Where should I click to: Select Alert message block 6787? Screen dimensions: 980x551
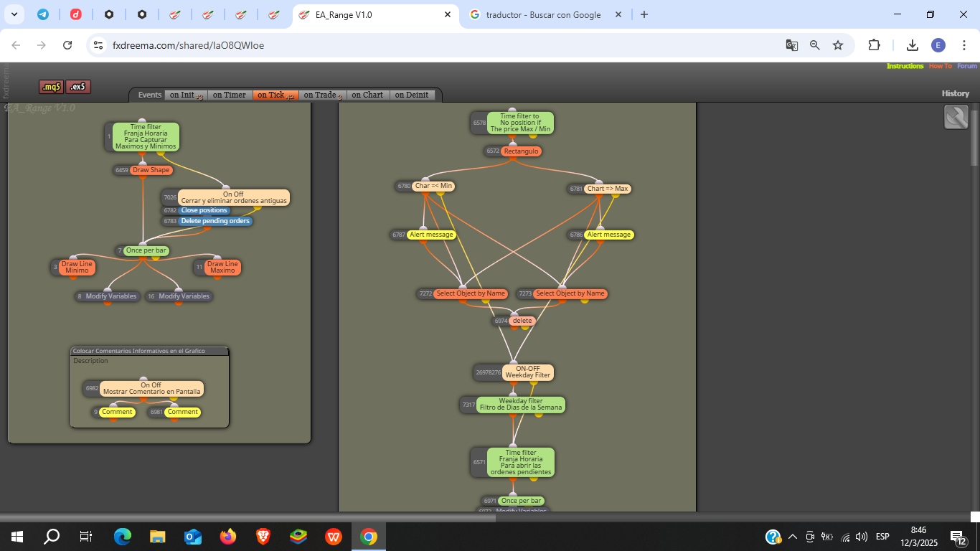coord(431,235)
